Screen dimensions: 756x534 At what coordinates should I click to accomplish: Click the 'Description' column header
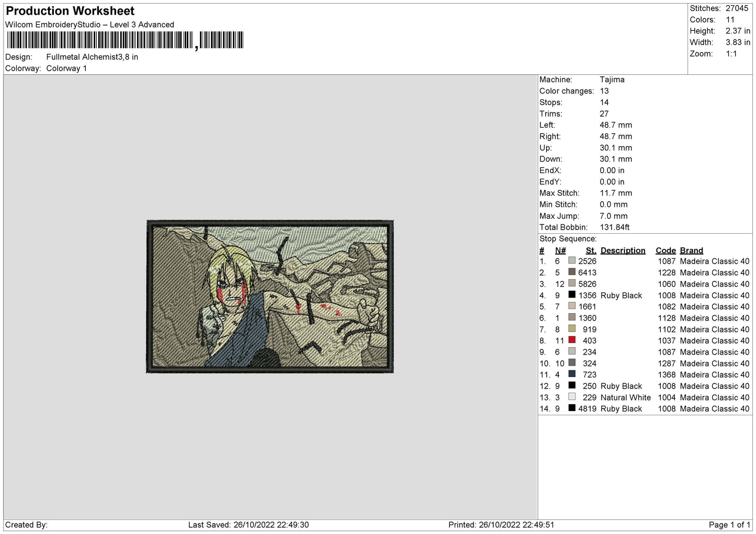[623, 251]
